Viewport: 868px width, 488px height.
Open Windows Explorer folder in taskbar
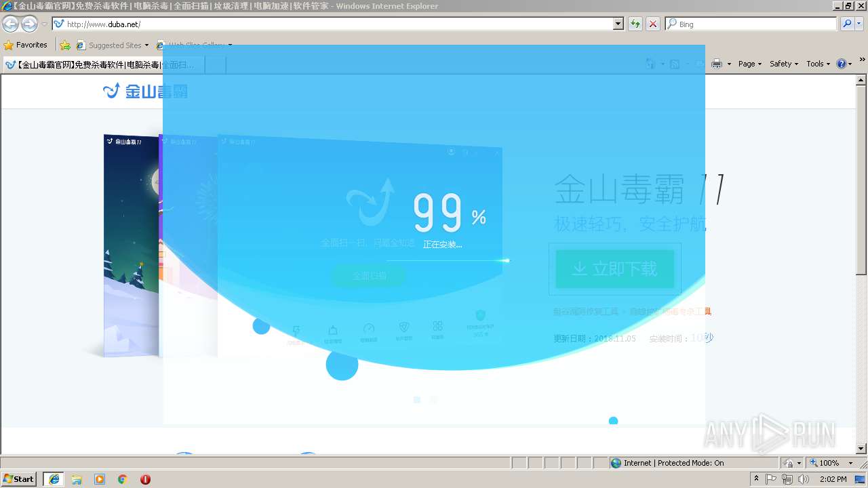tap(77, 479)
